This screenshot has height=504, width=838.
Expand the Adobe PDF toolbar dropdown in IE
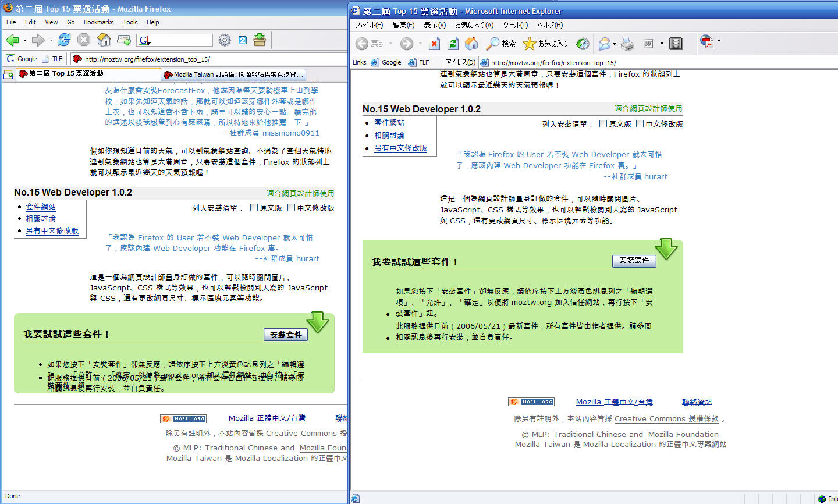[719, 41]
